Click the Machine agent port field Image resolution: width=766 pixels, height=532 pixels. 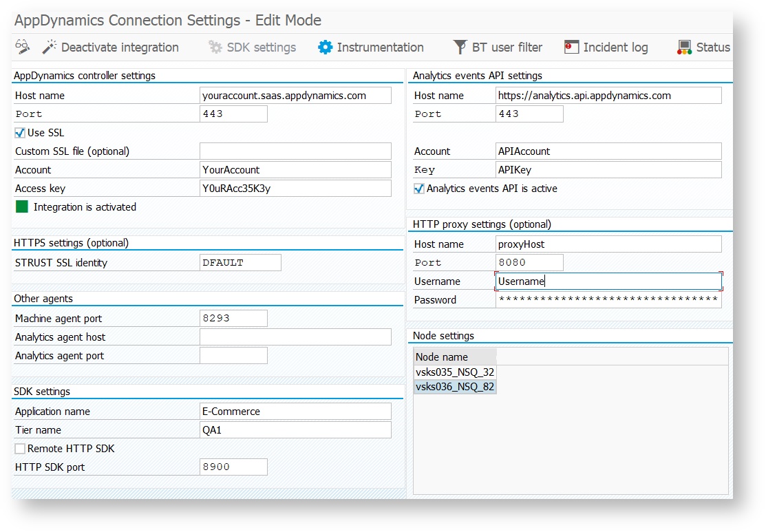233,318
